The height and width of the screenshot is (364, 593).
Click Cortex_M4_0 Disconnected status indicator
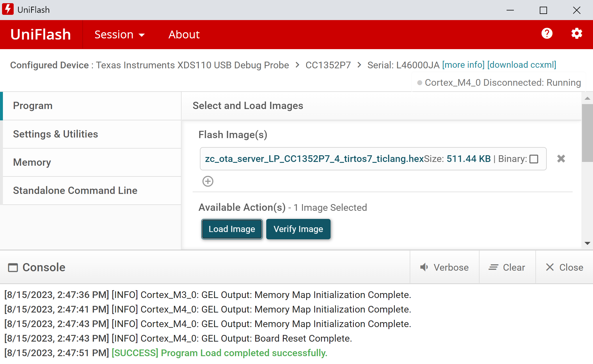[x=499, y=83]
